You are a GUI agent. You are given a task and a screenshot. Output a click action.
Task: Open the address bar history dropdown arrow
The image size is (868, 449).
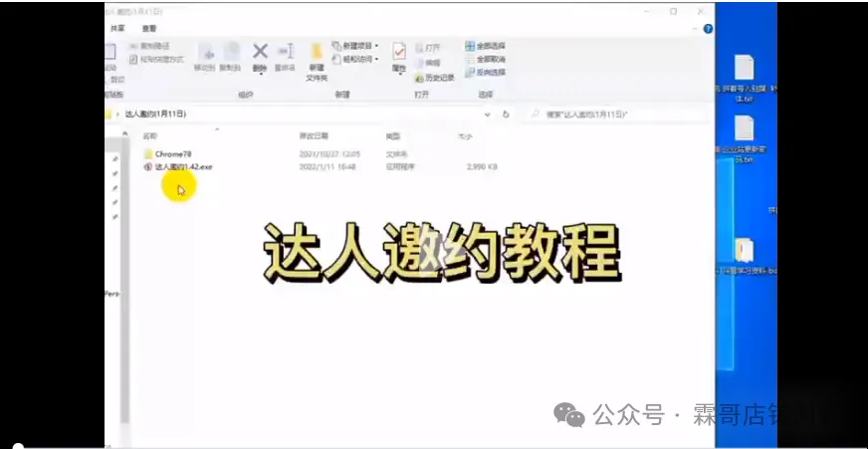(x=489, y=114)
